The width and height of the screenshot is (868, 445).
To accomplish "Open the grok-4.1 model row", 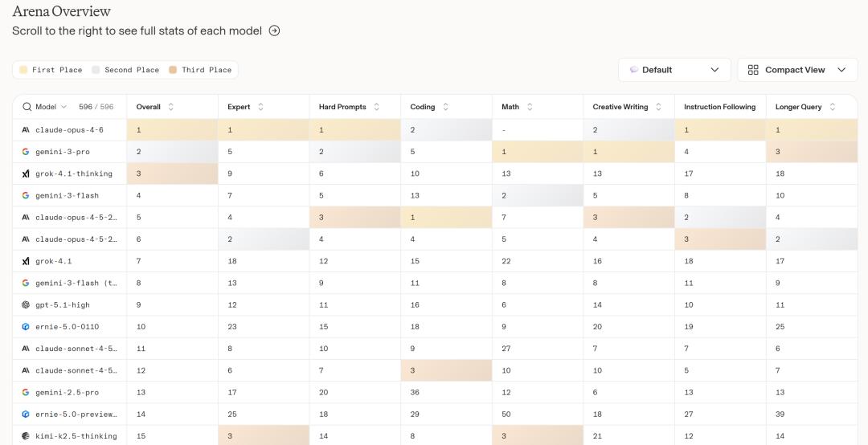I will 53,261.
